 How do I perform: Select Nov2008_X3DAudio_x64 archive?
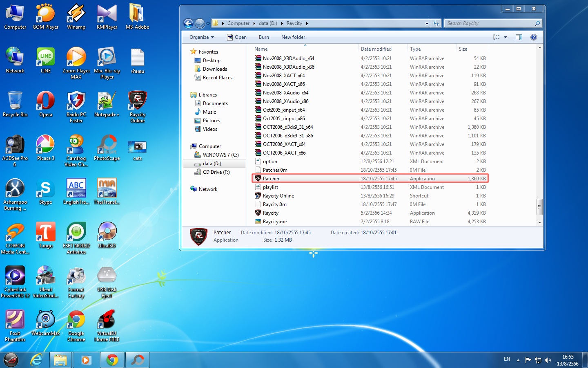click(370, 58)
